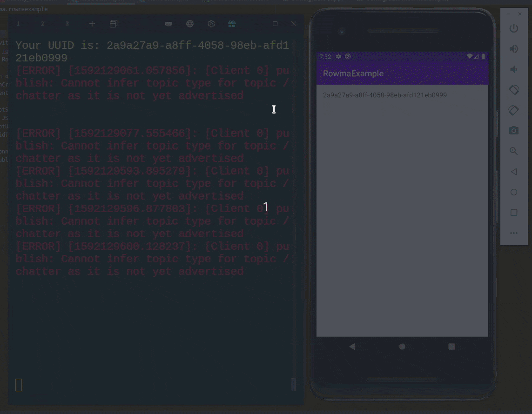Tap the Wi-Fi icon in phone status bar

470,56
